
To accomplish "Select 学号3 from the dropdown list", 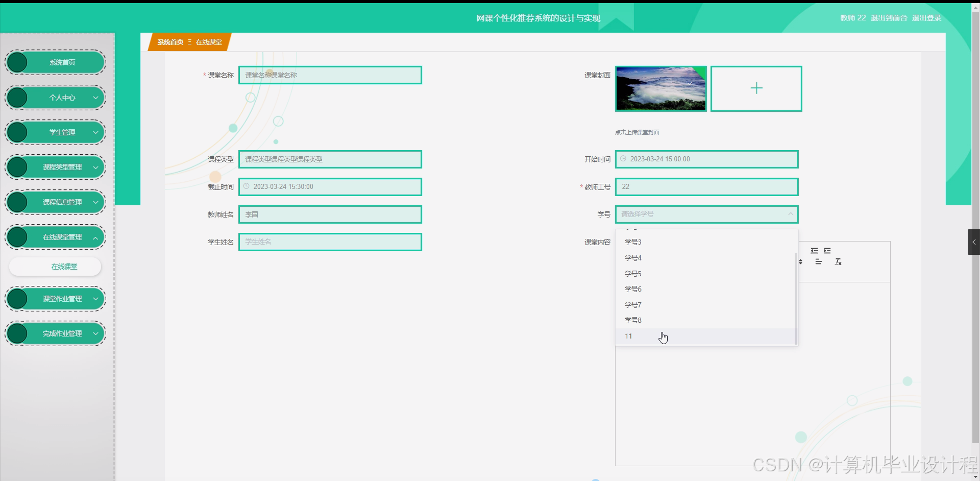I will tap(706, 242).
